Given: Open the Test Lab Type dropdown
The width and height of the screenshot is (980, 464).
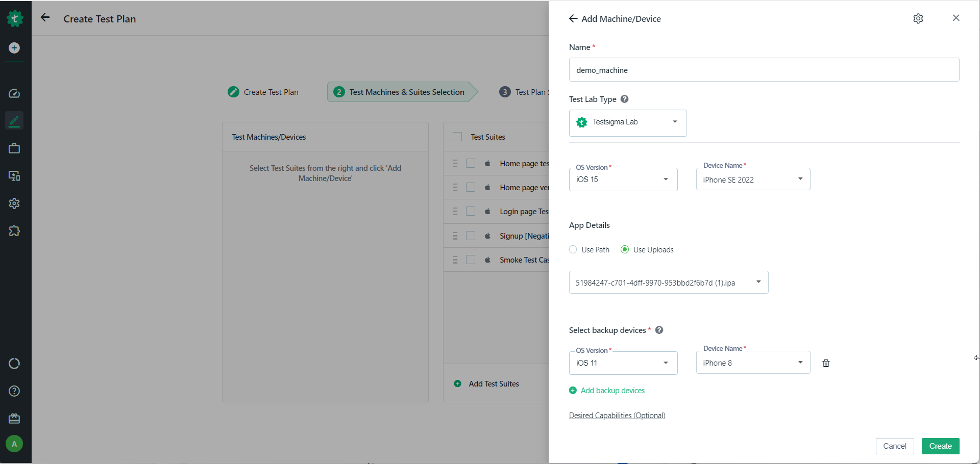Looking at the screenshot, I should coord(628,123).
